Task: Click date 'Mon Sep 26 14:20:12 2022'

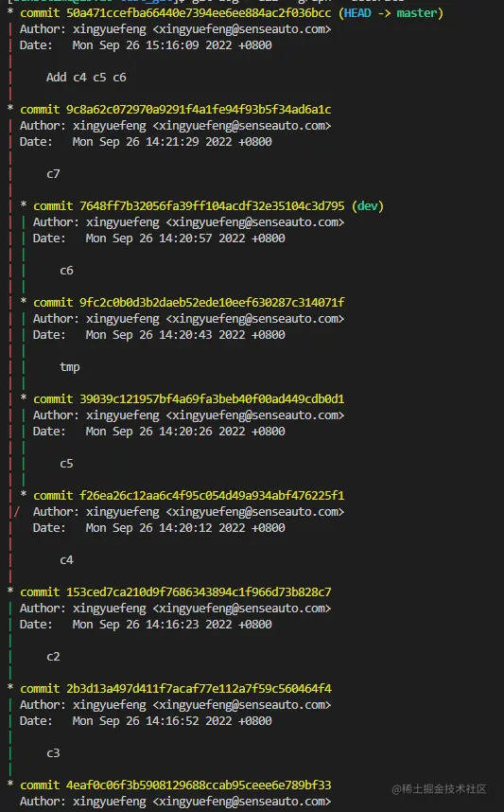Action: (165, 528)
